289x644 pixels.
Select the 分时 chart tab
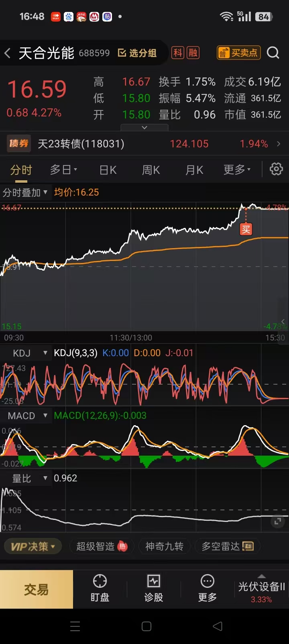[21, 170]
